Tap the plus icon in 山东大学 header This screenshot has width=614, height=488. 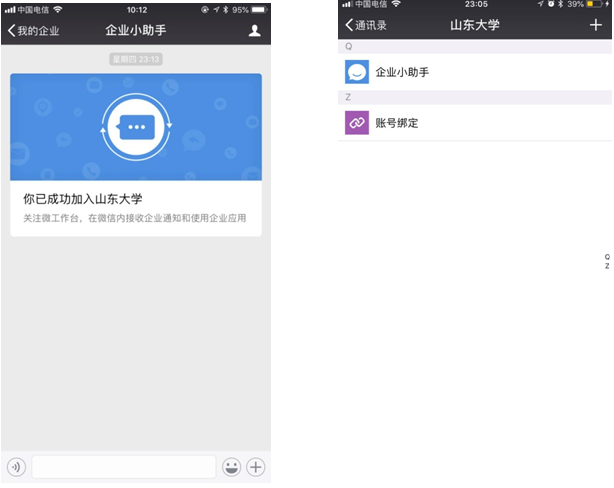(x=597, y=25)
